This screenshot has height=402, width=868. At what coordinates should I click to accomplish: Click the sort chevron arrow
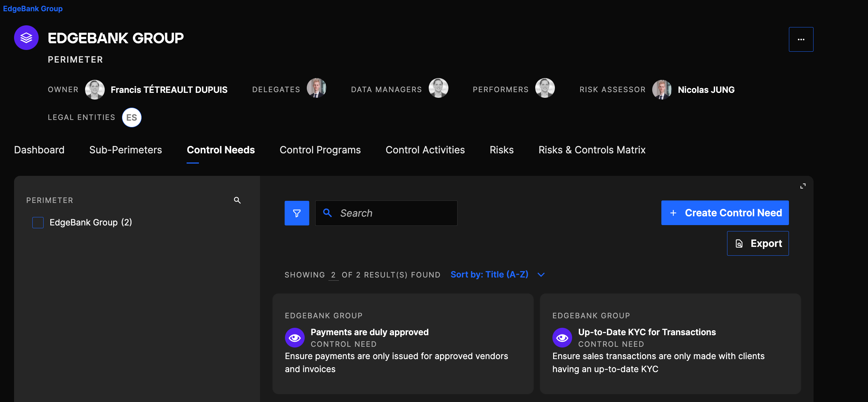click(541, 275)
